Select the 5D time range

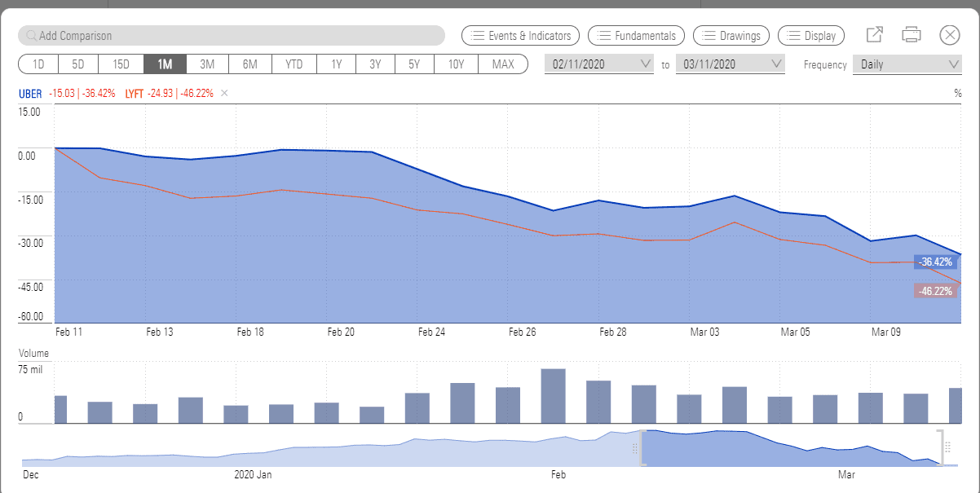[x=78, y=64]
